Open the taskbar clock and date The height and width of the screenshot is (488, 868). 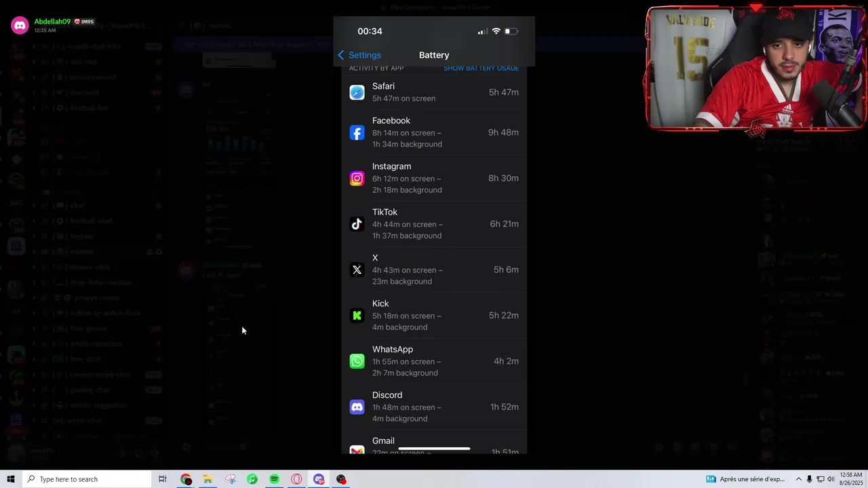851,479
